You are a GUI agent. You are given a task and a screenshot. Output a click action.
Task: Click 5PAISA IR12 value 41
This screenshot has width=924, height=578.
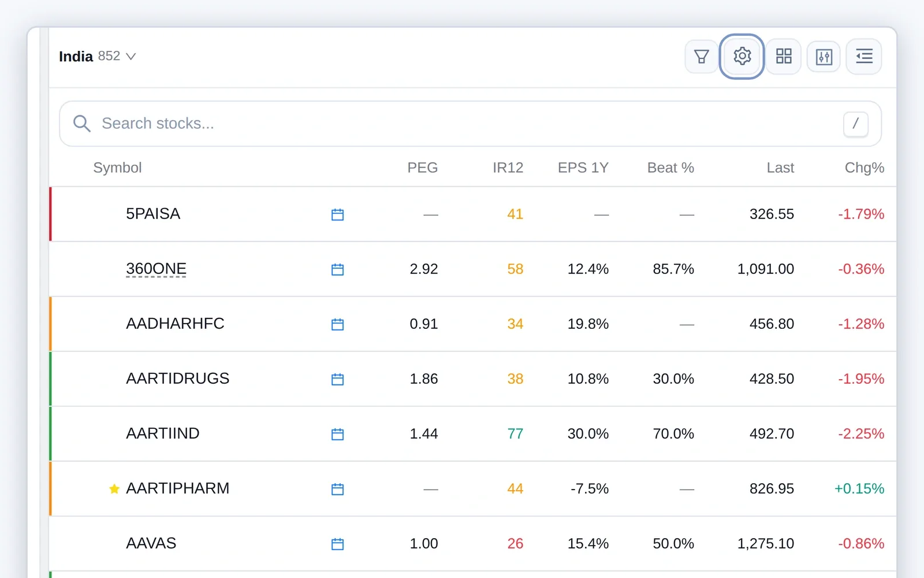pos(515,214)
